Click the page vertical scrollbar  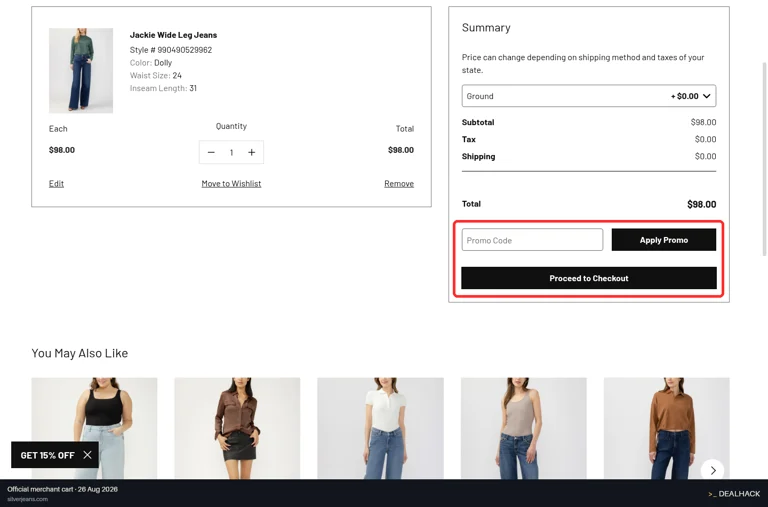click(765, 159)
